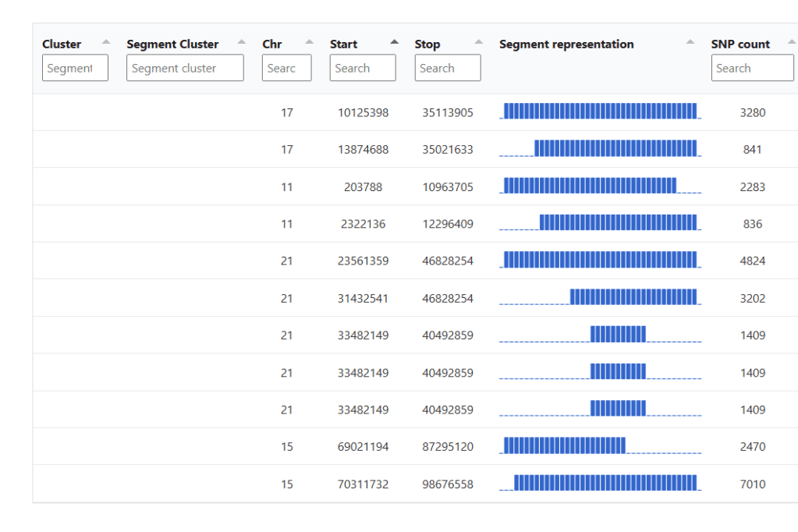The width and height of the screenshot is (798, 532).
Task: Click the Segment cluster filter field
Action: click(185, 68)
